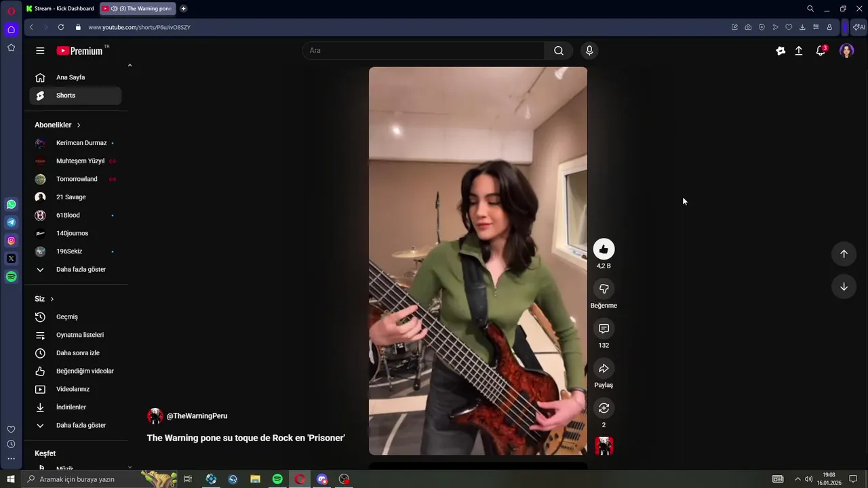The width and height of the screenshot is (868, 488).
Task: Open 21 Savage channel
Action: (75, 197)
